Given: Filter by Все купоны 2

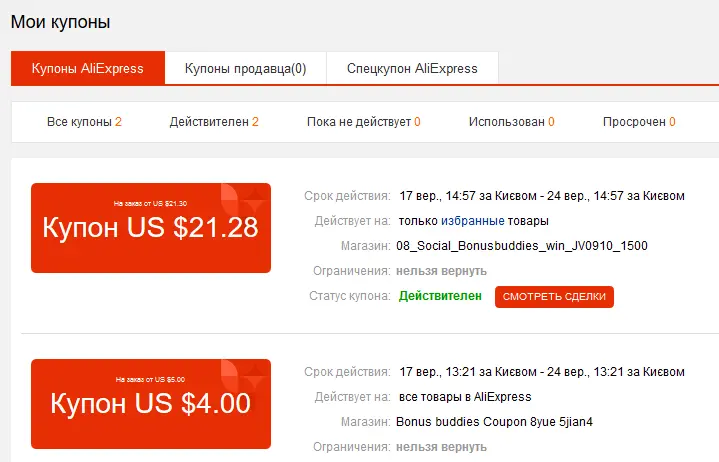Looking at the screenshot, I should pos(84,122).
